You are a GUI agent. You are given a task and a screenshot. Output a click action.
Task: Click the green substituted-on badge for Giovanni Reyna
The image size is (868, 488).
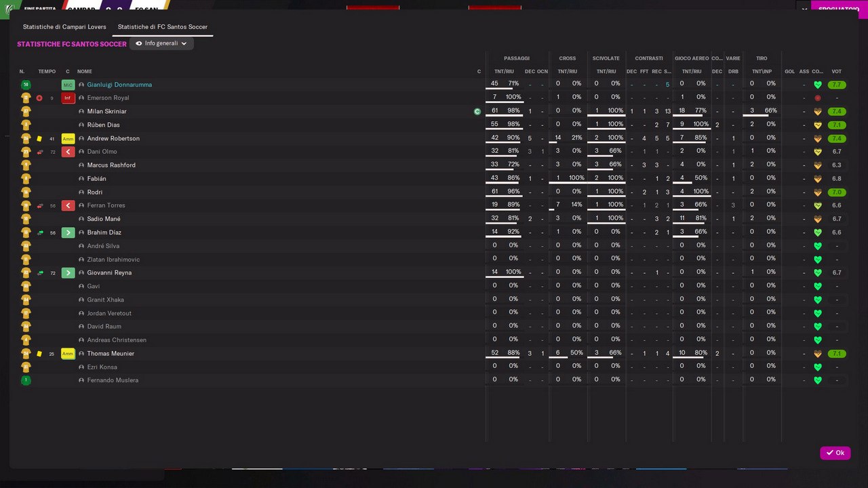[68, 272]
